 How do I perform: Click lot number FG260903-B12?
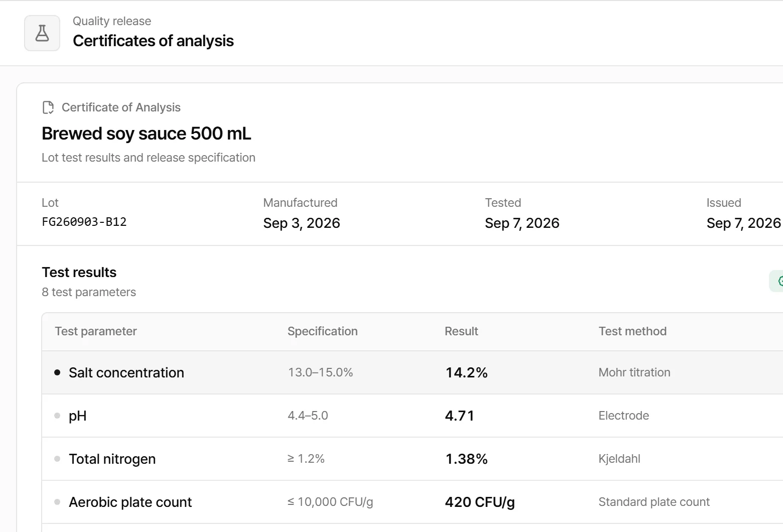84,222
